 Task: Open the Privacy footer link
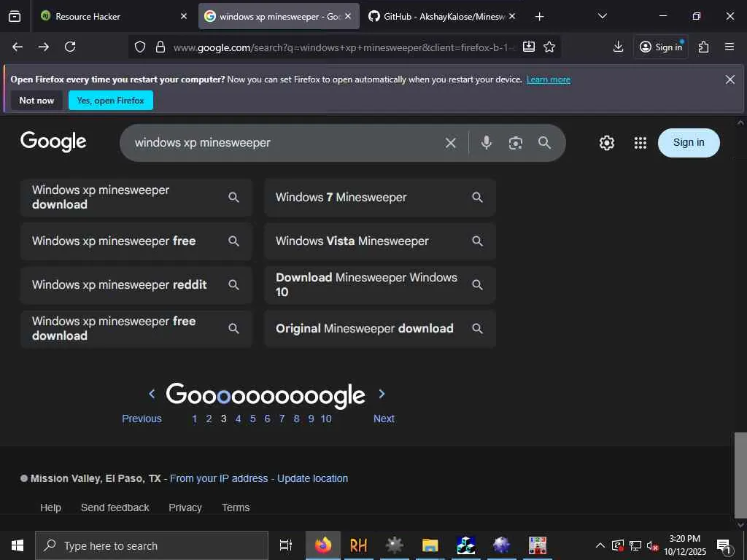(x=185, y=507)
